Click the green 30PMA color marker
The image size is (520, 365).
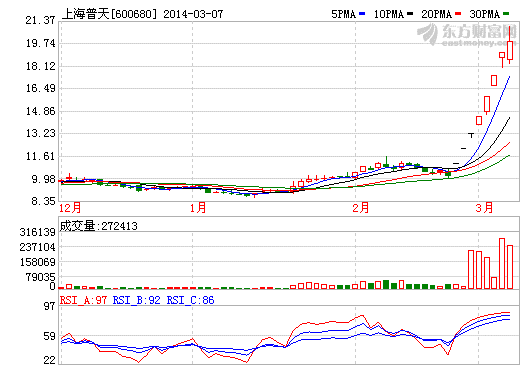tap(506, 14)
